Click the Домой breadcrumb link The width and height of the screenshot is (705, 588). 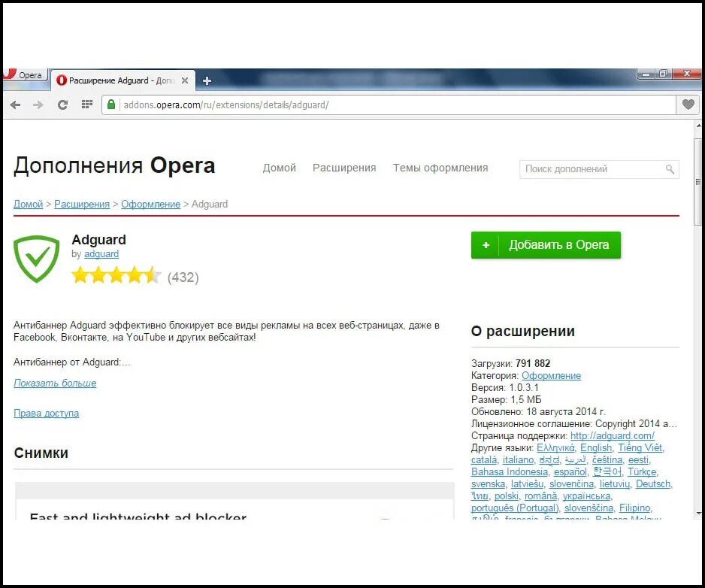29,205
